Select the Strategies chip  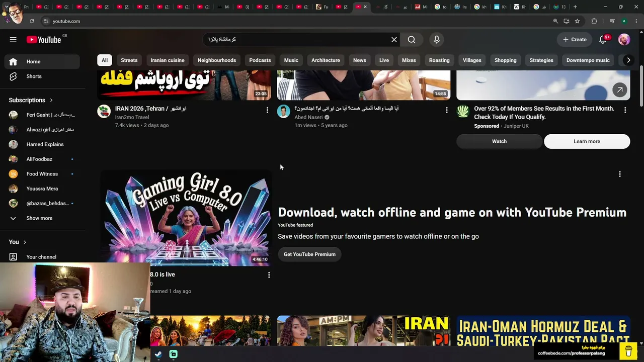click(541, 60)
